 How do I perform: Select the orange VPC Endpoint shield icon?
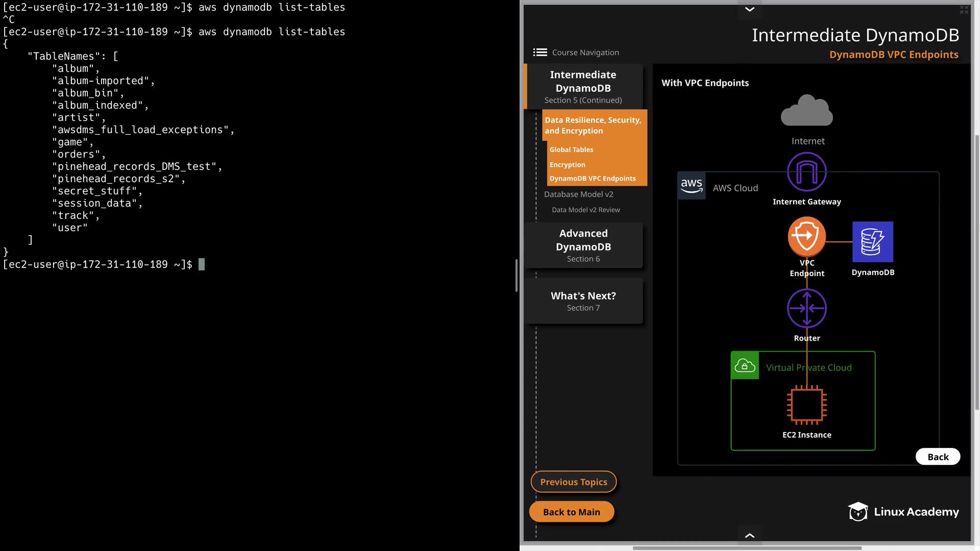pos(806,236)
